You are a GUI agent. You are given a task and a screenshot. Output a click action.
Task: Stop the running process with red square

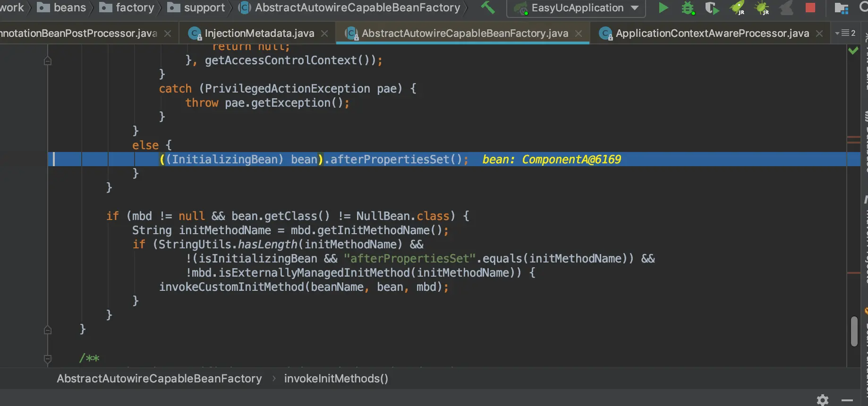810,8
